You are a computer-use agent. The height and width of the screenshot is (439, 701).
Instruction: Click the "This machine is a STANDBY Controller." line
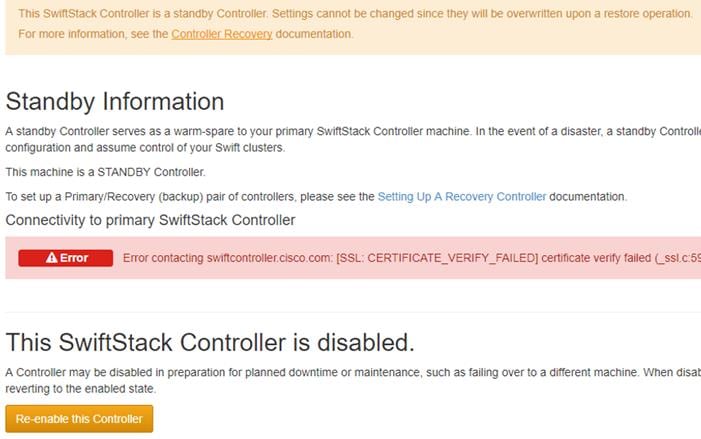106,172
